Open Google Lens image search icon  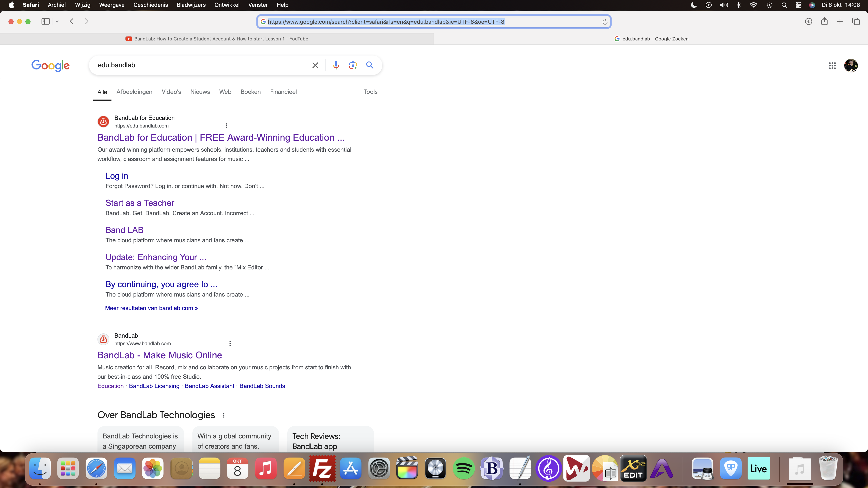pos(353,65)
